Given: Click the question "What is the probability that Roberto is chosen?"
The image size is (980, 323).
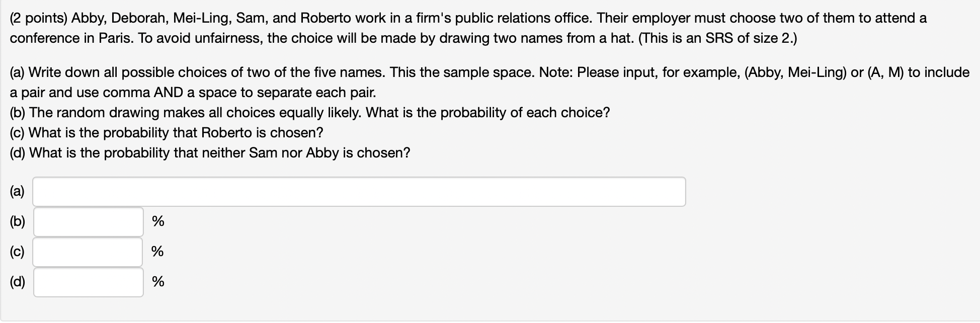Looking at the screenshot, I should [x=176, y=133].
